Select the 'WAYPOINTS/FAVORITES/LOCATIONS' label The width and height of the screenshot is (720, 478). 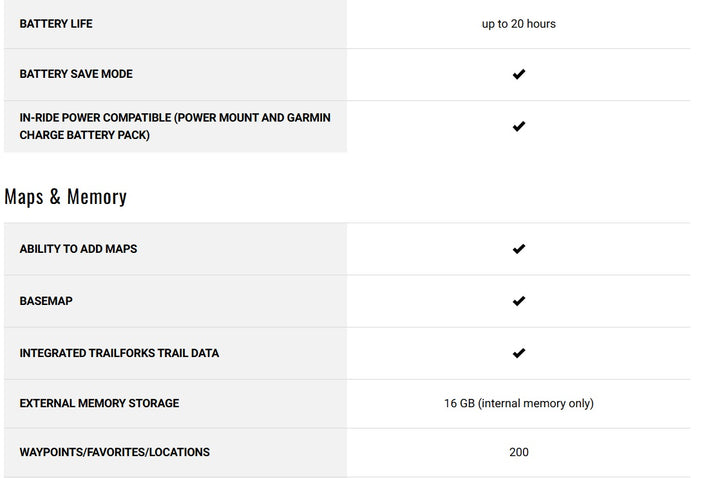(114, 452)
